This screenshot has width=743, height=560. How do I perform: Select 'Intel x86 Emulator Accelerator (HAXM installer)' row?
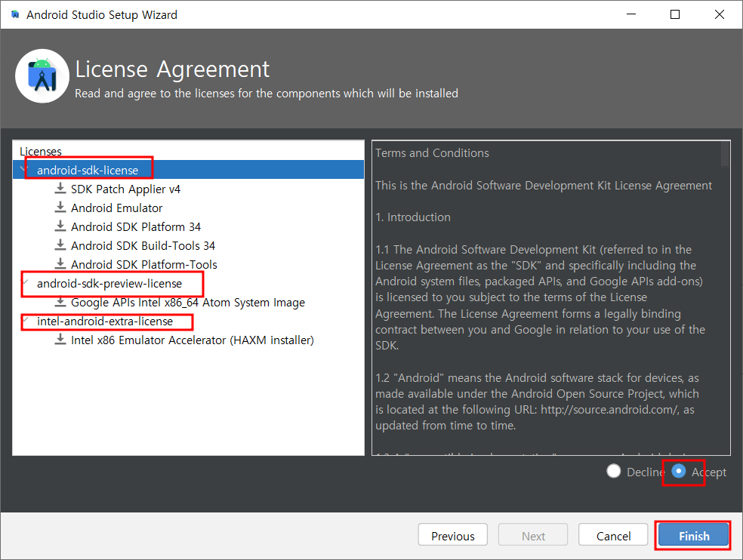(188, 340)
